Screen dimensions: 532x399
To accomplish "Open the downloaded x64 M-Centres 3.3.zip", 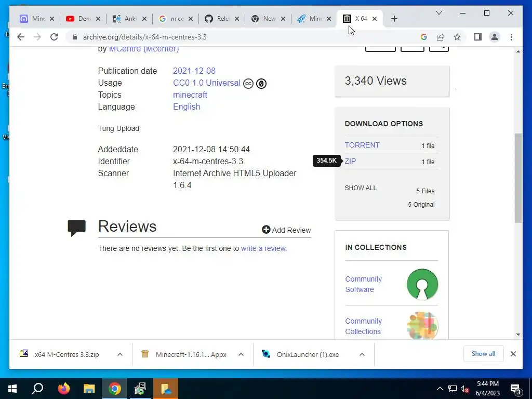I will click(66, 354).
